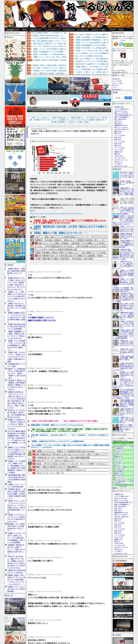Open the About nav tab
Viewport: 138px width, 644px height.
point(25,30)
